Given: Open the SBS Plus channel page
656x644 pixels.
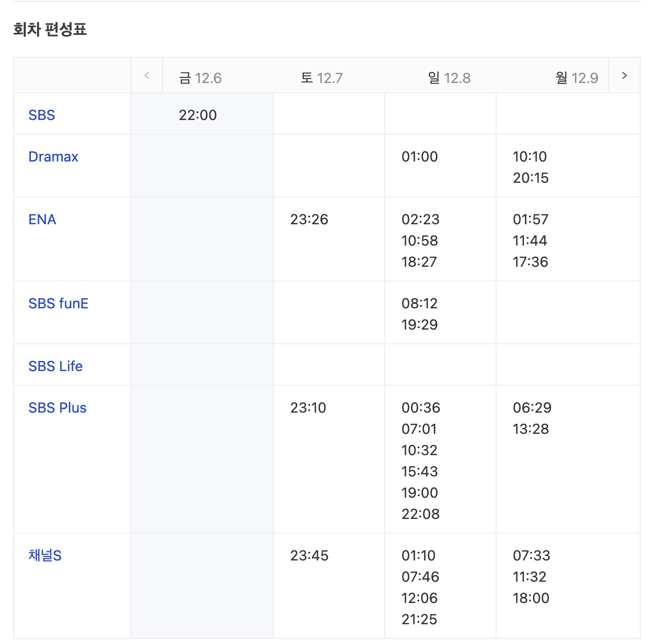Looking at the screenshot, I should point(57,408).
